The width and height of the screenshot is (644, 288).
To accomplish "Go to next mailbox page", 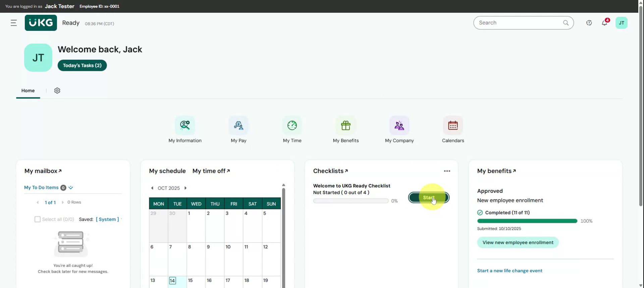I will [x=62, y=202].
